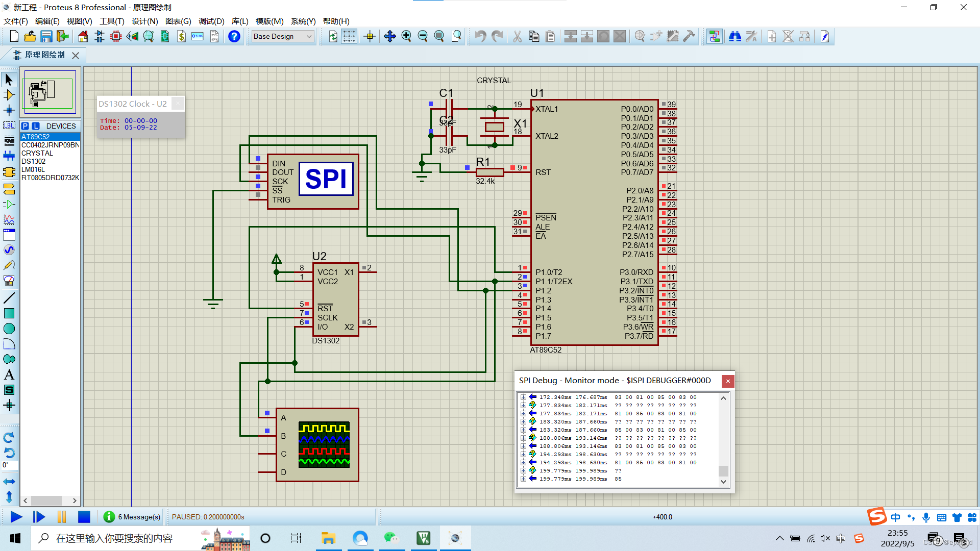Screen dimensions: 980x551
Task: Stop the simulation
Action: (84, 517)
